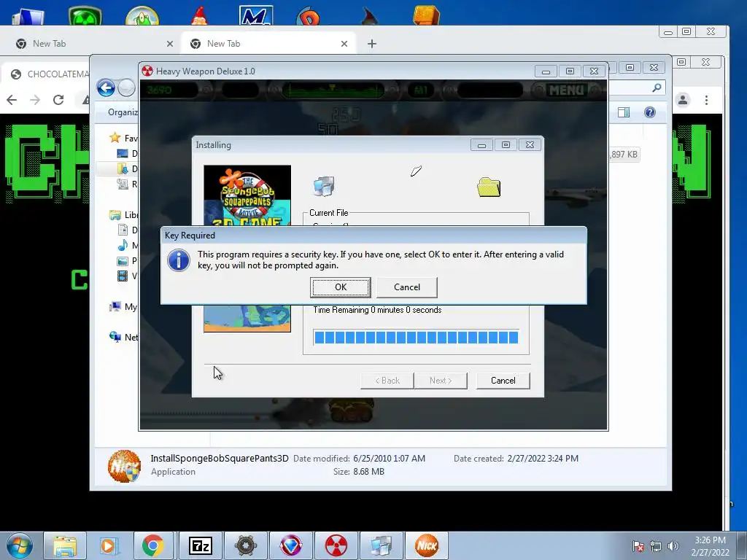Image resolution: width=747 pixels, height=560 pixels.
Task: Click the Videos library icon in Explorer
Action: click(x=123, y=276)
